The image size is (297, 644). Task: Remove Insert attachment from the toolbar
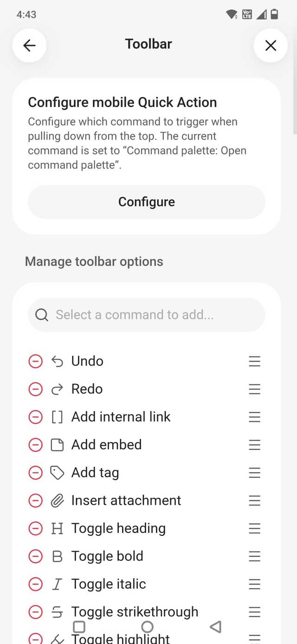(x=36, y=501)
